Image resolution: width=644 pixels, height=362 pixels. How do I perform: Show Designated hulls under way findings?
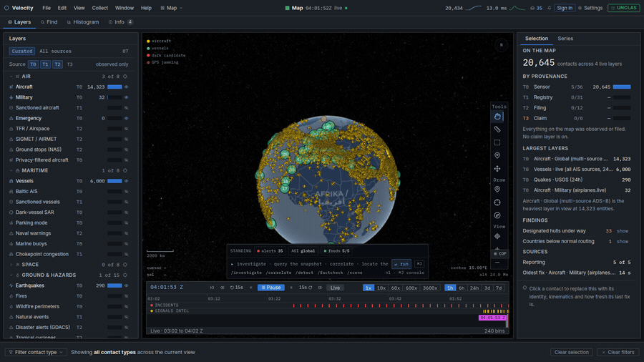623,231
